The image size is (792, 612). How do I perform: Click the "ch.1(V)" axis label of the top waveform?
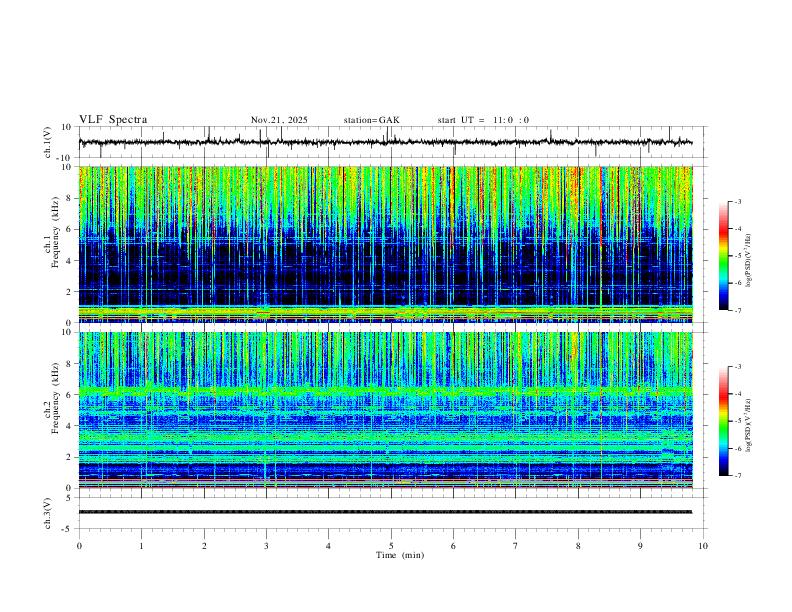click(x=48, y=142)
